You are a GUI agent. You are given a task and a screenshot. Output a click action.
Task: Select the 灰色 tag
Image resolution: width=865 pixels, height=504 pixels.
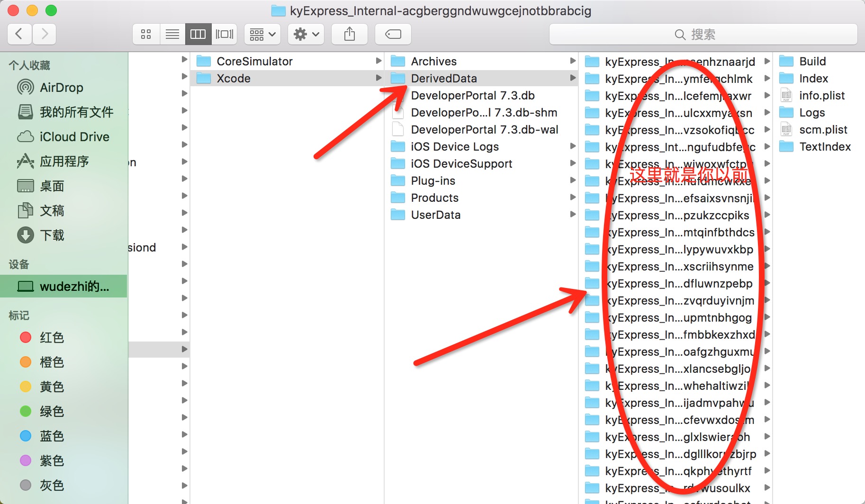coord(63,486)
